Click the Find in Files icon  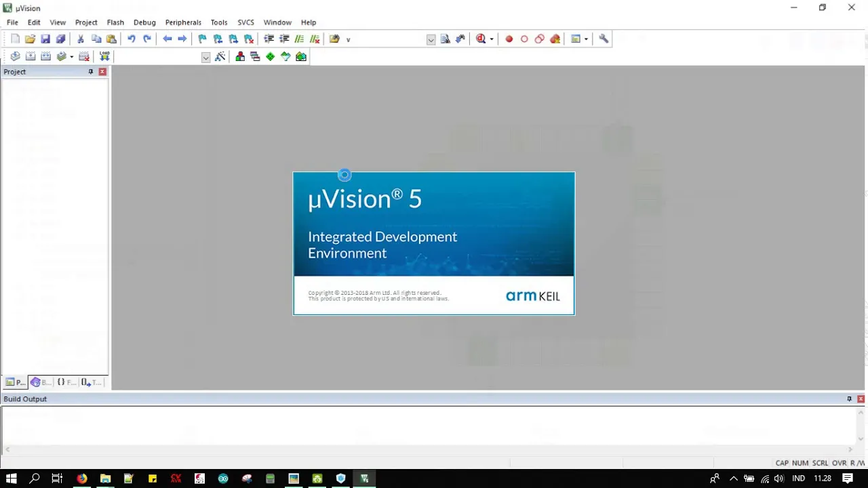pyautogui.click(x=334, y=39)
